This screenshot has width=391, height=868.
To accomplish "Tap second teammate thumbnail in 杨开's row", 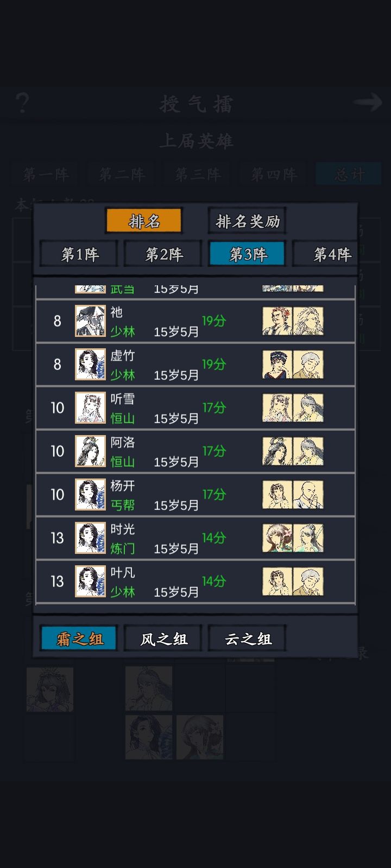I will pyautogui.click(x=308, y=494).
